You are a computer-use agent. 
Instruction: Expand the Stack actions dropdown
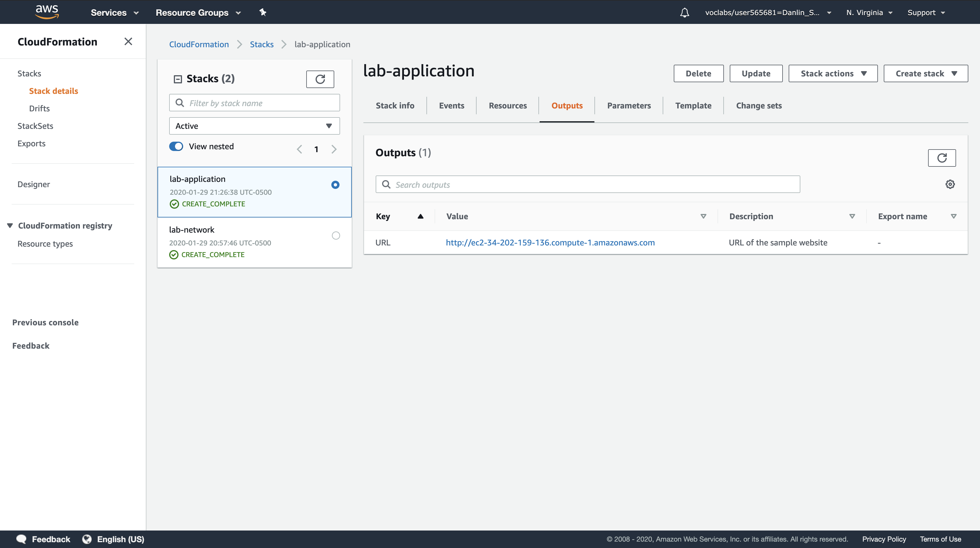(833, 73)
